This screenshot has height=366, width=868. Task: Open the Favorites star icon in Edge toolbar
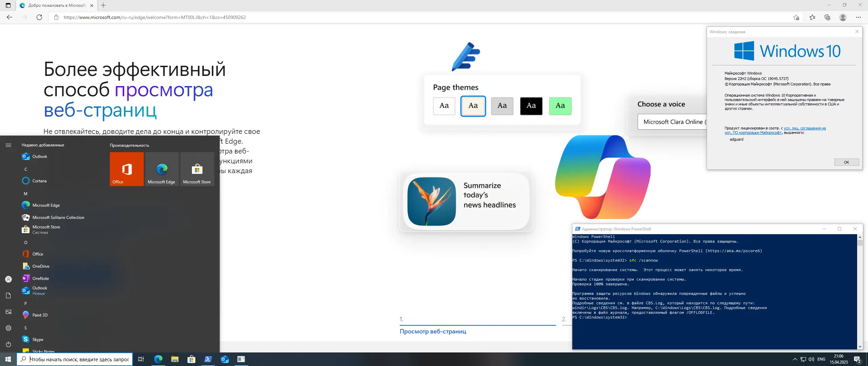(x=812, y=17)
